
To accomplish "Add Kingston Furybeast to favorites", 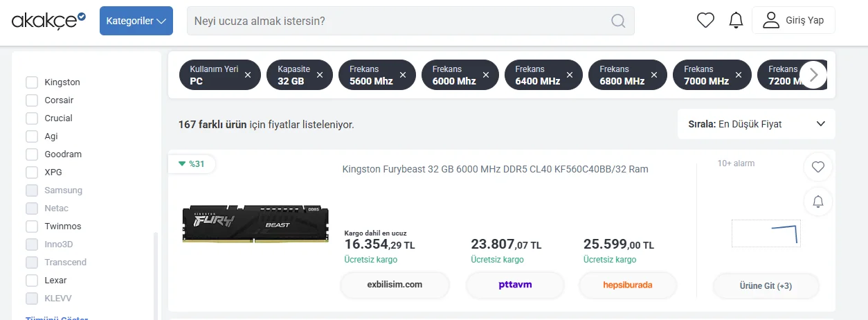I will (x=818, y=167).
